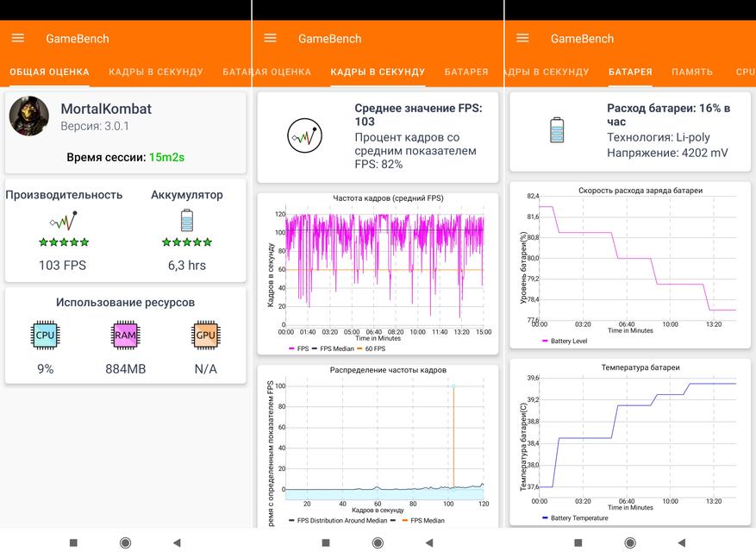
Task: Tap Среднее значение FPS: 103 heading
Action: pos(418,115)
